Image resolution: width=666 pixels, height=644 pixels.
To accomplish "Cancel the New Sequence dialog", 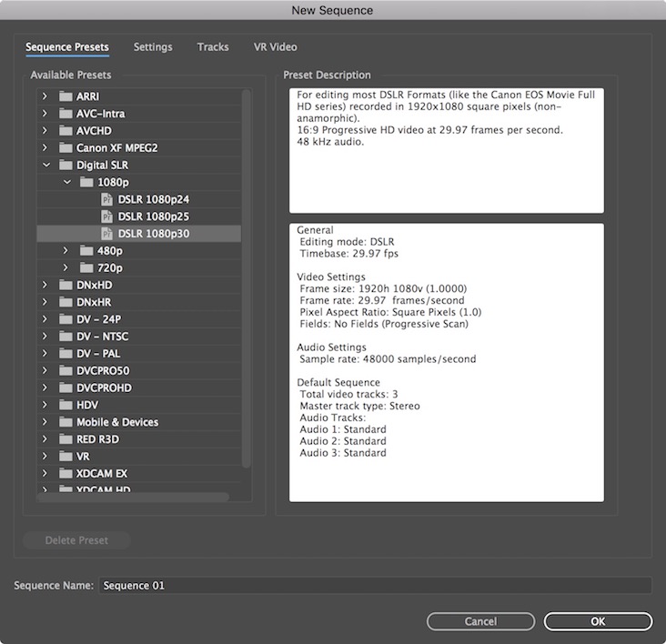I will point(480,621).
